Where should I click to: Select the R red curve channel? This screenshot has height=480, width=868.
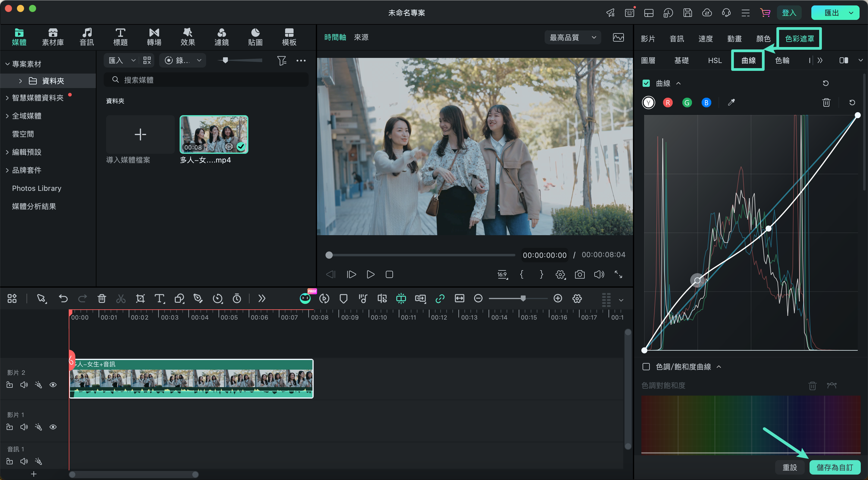(668, 102)
